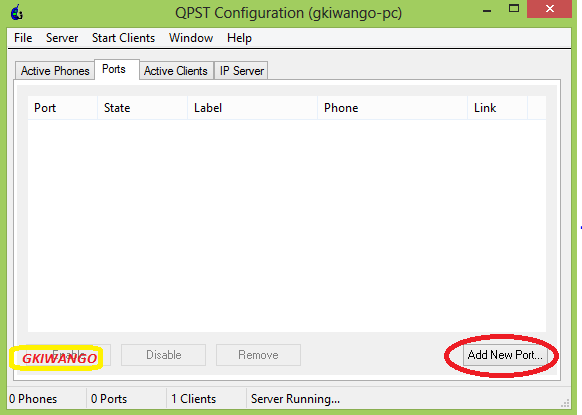Image resolution: width=582 pixels, height=415 pixels.
Task: Maximize the QPST Configuration window
Action: (x=514, y=9)
